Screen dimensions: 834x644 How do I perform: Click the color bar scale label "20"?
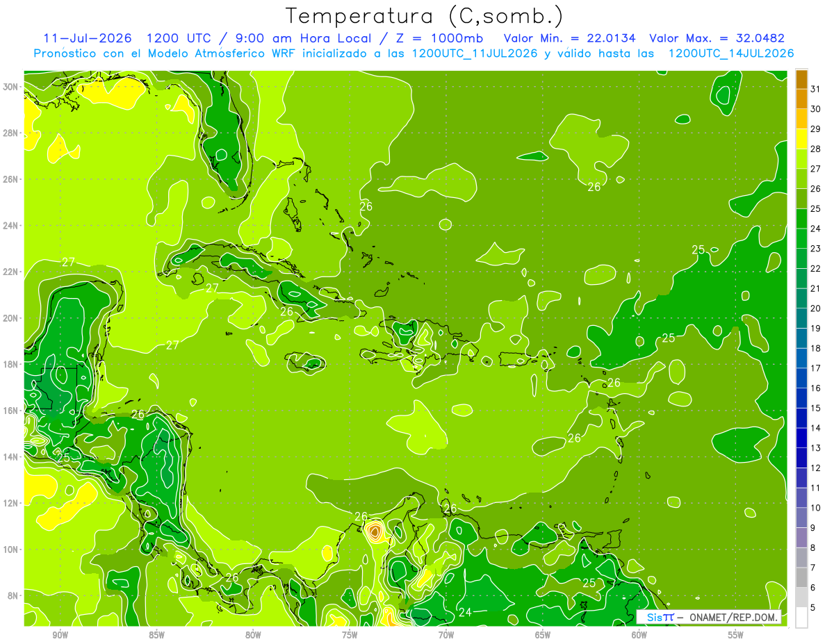[816, 308]
